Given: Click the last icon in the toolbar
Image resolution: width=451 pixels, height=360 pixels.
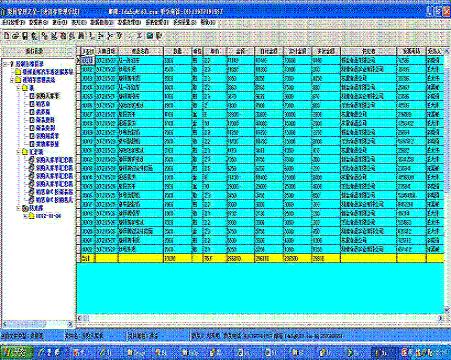Looking at the screenshot, I should pos(159,35).
